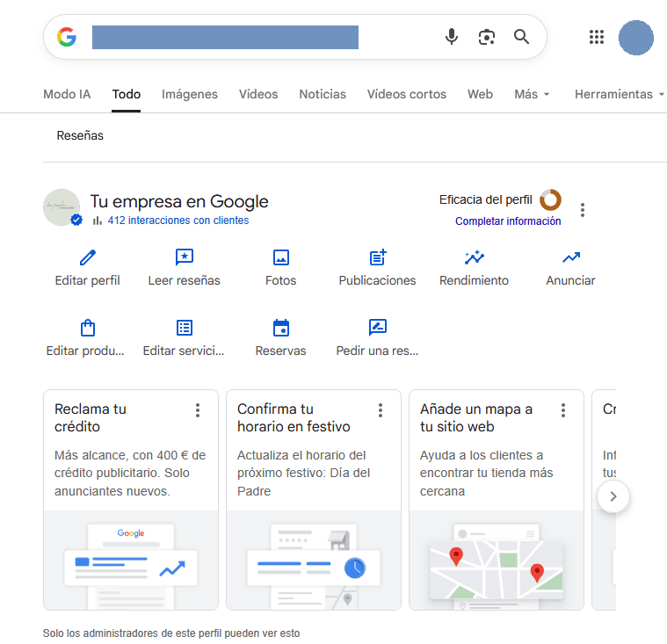
Task: Click the Eficacia del perfil label
Action: click(485, 199)
